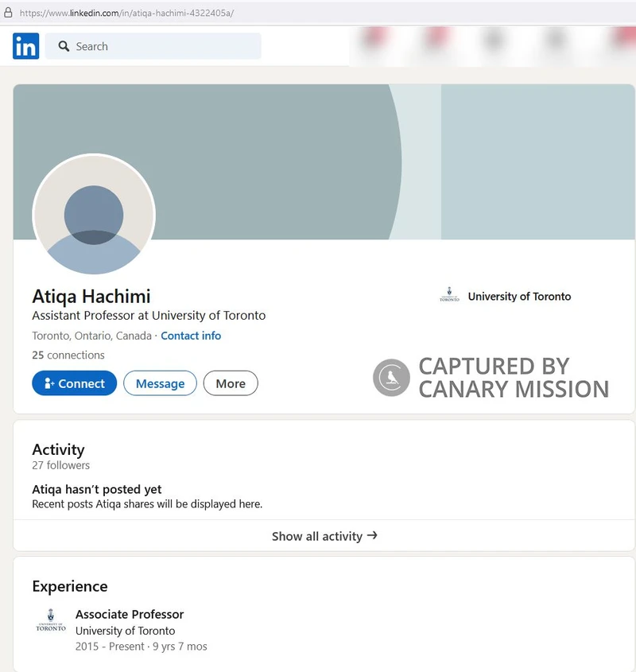Click the arrow icon after Show all activity
Viewport: 636px width, 672px height.
372,535
